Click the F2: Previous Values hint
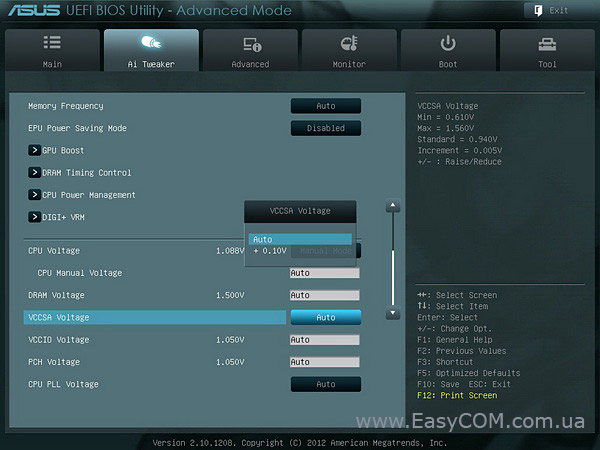The image size is (600, 450). [462, 351]
